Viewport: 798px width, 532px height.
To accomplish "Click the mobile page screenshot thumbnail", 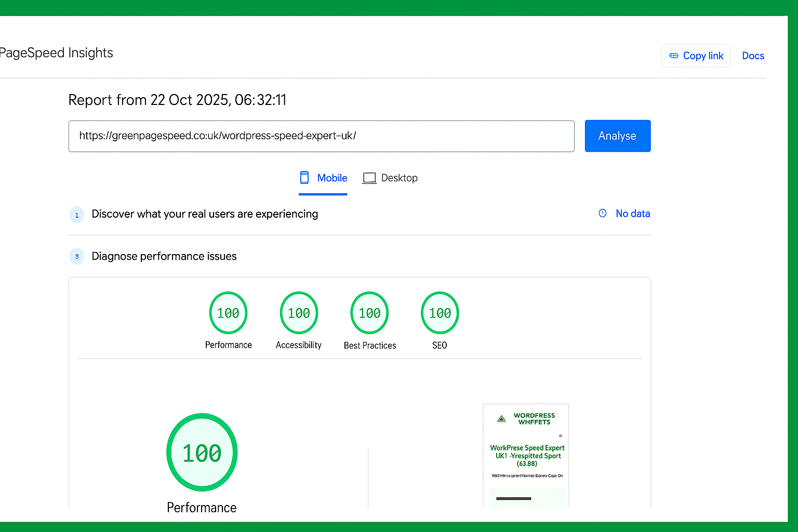I will tap(526, 455).
